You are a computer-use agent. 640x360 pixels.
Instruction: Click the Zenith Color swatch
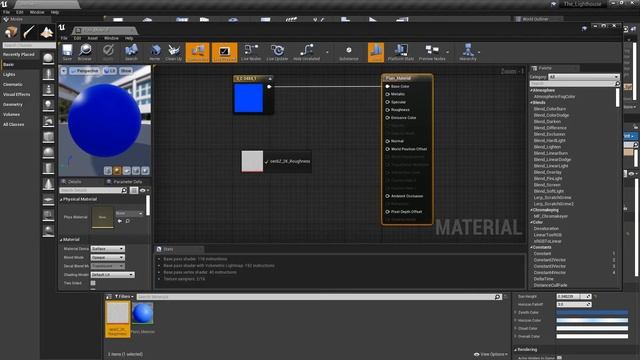(592, 313)
